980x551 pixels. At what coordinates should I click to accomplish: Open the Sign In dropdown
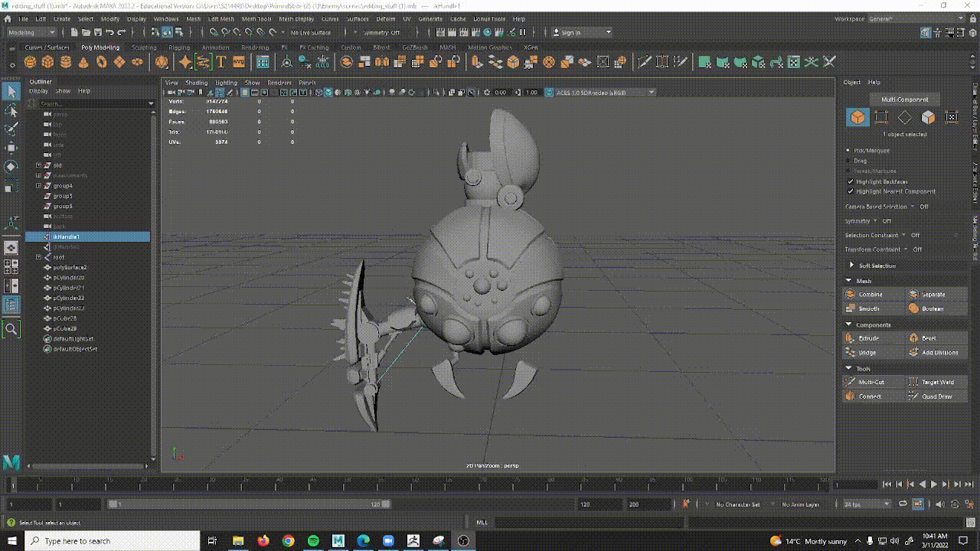tap(582, 32)
